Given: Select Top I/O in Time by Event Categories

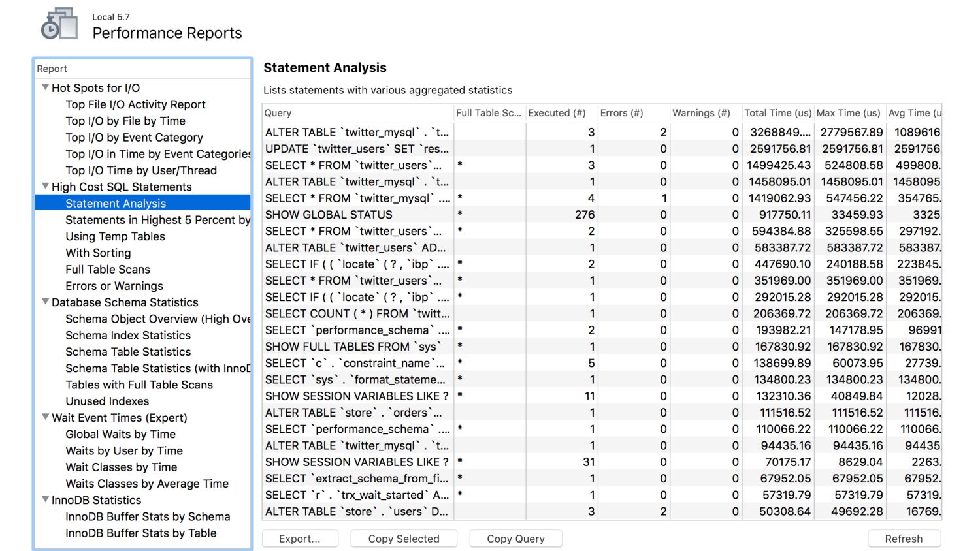Looking at the screenshot, I should pos(158,154).
